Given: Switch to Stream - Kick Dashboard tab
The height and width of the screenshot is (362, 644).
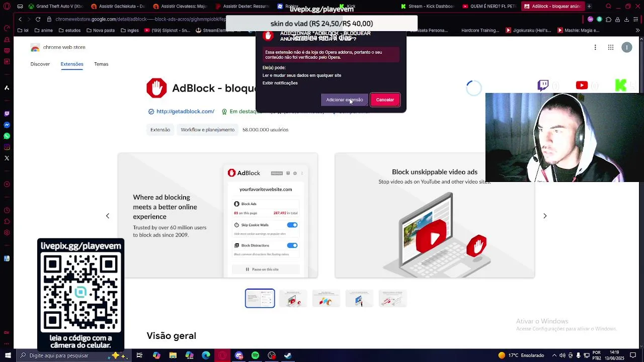Looking at the screenshot, I should click(x=428, y=7).
